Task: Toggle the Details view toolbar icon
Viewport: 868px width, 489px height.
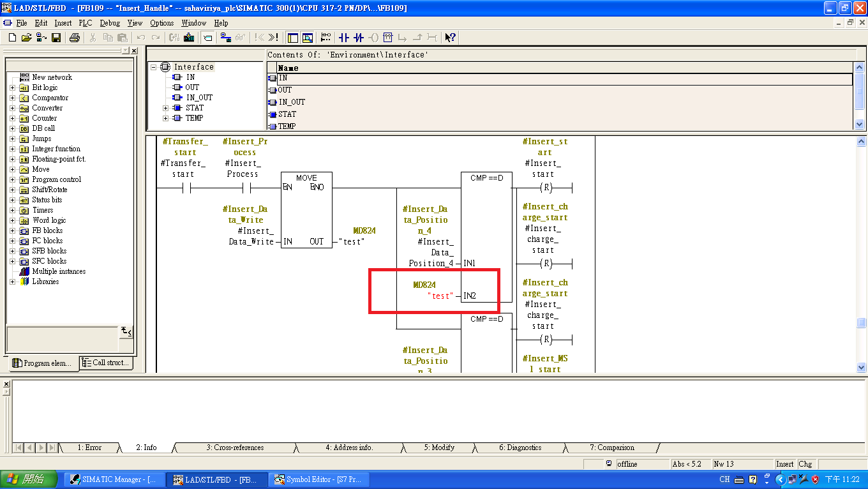Action: tap(307, 38)
